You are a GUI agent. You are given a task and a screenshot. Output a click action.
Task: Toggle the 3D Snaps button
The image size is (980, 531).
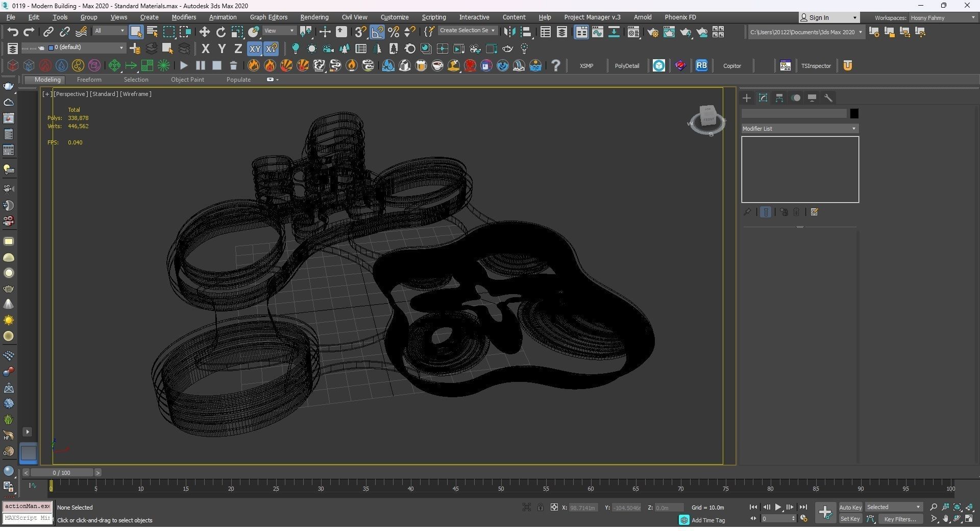[360, 32]
